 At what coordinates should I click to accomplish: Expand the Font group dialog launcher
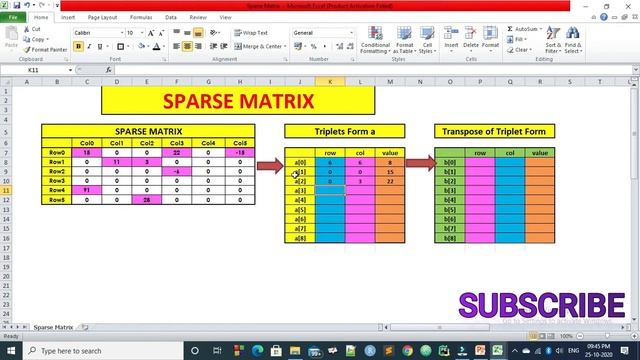point(164,60)
